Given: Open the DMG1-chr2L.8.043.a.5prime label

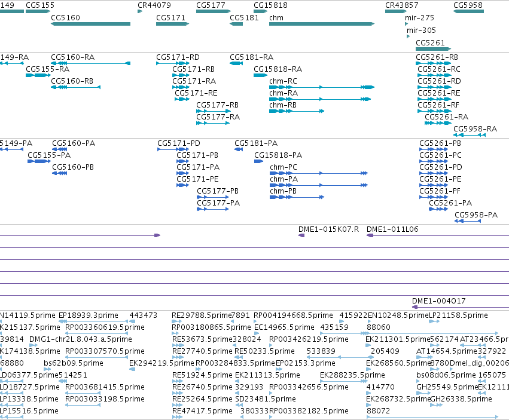Looking at the screenshot, I should 81,339.
